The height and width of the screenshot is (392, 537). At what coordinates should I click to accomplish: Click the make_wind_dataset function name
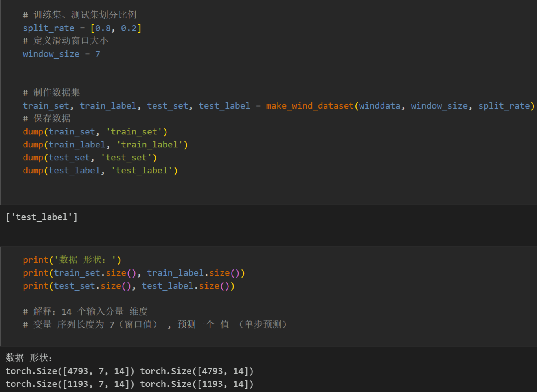[x=309, y=106]
